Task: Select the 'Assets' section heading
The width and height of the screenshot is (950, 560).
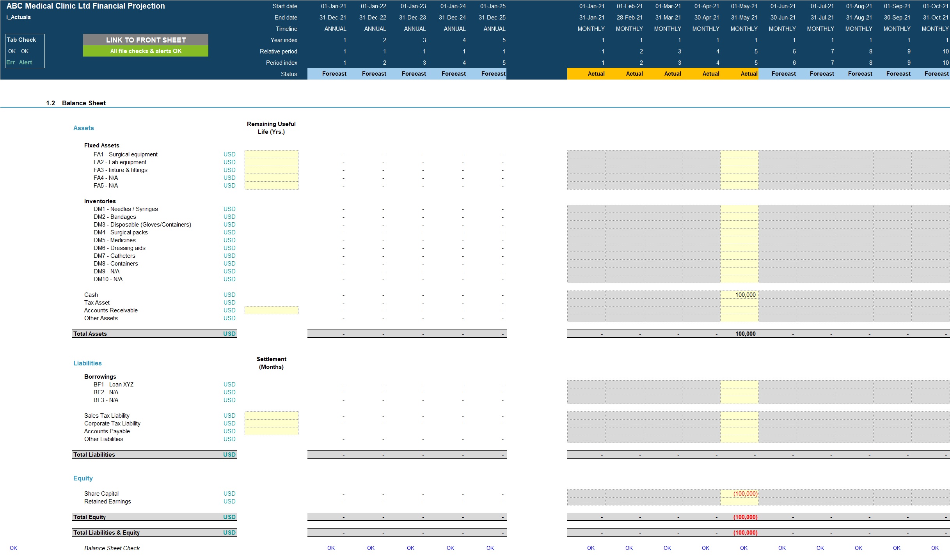Action: click(83, 128)
